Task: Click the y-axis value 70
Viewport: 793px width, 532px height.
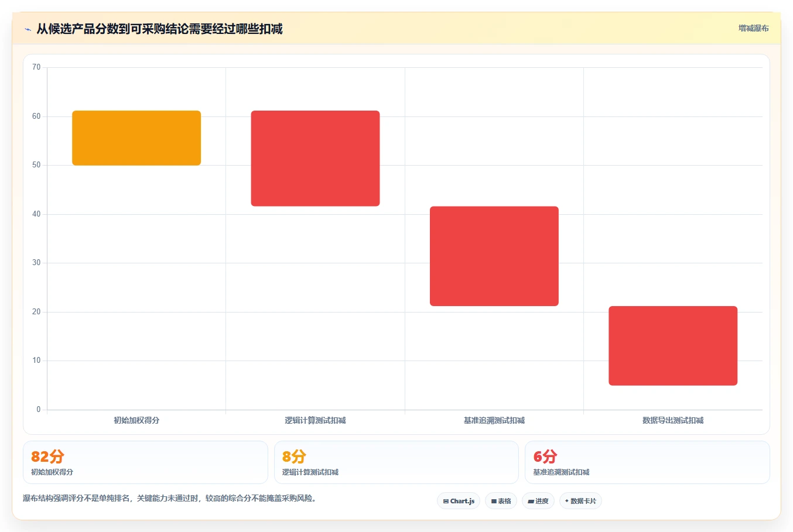Action: tap(36, 67)
